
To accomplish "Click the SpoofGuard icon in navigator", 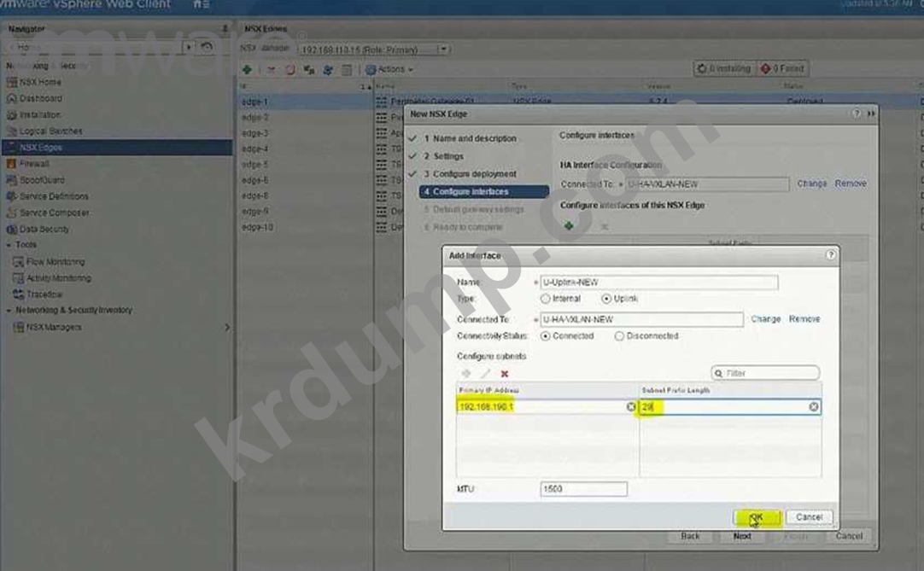I will point(11,180).
